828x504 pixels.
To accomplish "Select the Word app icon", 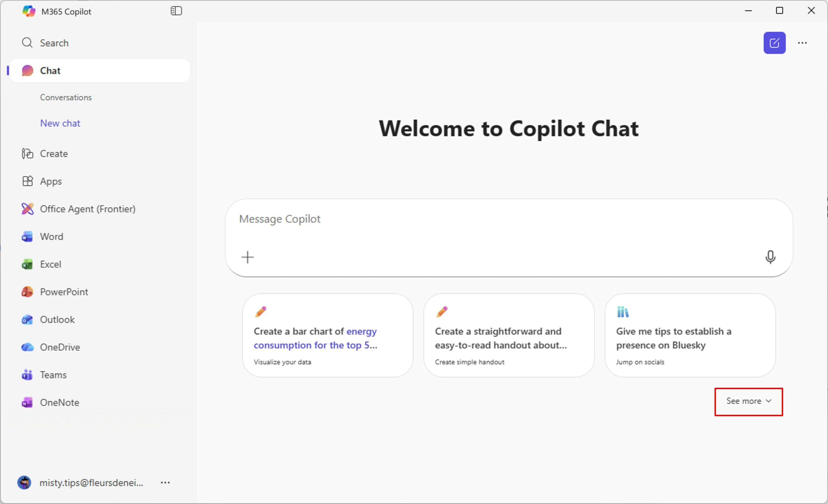I will [27, 236].
